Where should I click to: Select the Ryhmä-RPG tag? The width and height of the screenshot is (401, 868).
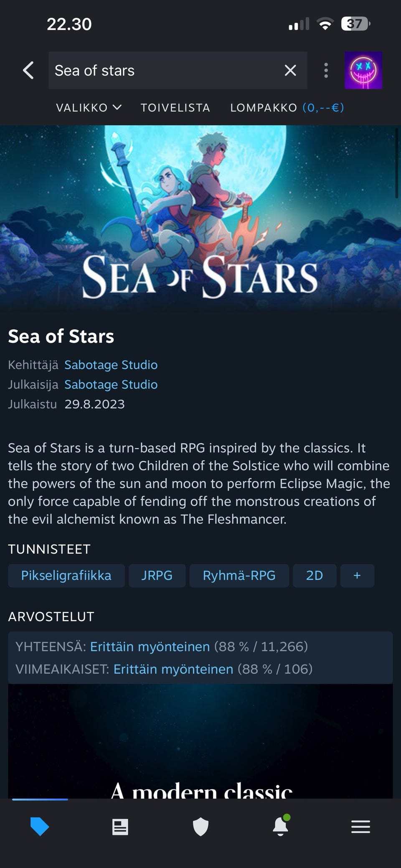coord(239,575)
